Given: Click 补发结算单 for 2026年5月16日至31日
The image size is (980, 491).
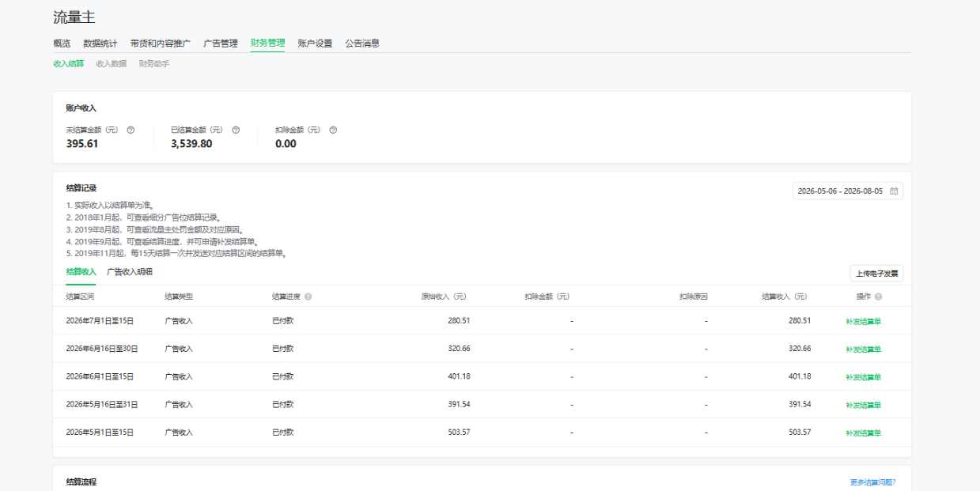Looking at the screenshot, I should coord(863,405).
